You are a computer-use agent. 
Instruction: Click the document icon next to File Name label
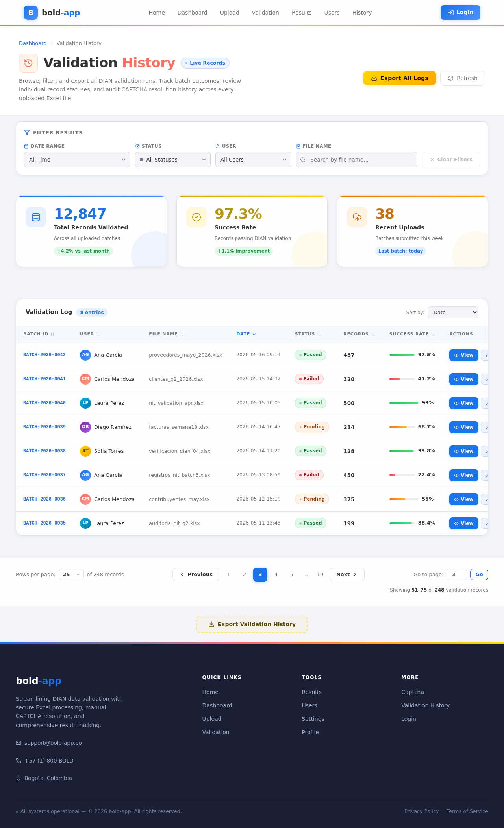[x=298, y=146]
